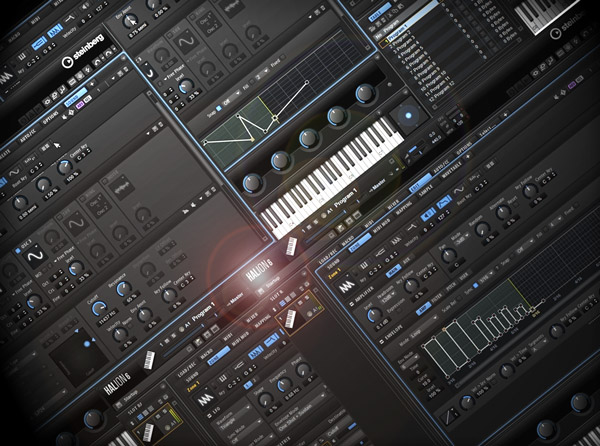Click the LFO Frequency knob showing 0.60 Hz
Viewport: 600px width, 446px height.
(284, 385)
